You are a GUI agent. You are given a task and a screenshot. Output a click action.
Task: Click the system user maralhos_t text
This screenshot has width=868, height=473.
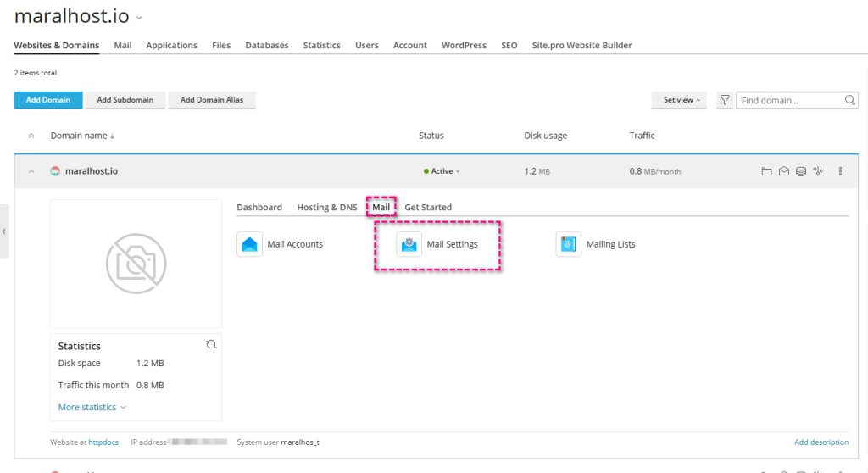click(300, 442)
